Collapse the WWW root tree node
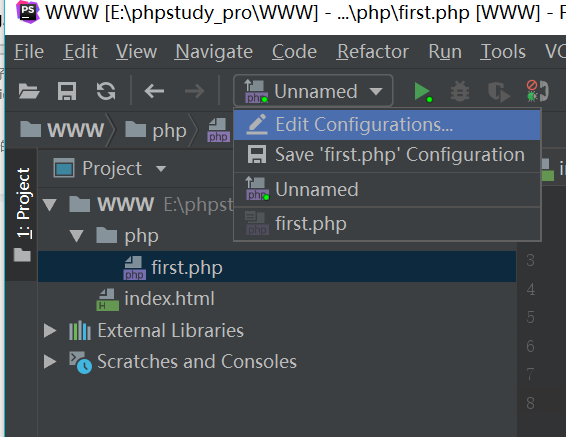This screenshot has width=566, height=437. (x=50, y=205)
